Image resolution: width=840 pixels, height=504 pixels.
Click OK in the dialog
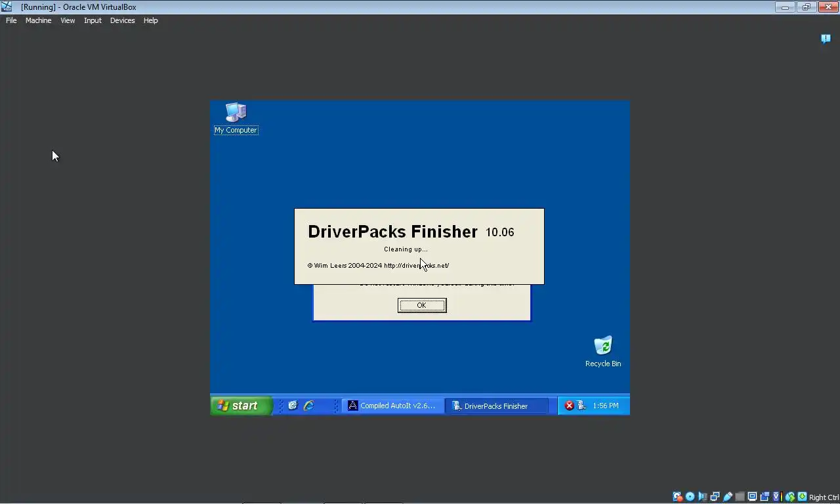pos(422,305)
